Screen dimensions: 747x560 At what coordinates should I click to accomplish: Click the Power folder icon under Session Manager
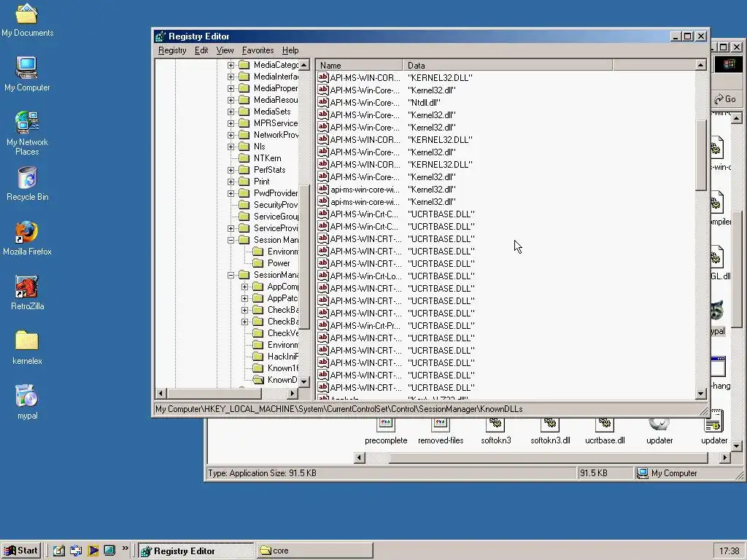[258, 263]
